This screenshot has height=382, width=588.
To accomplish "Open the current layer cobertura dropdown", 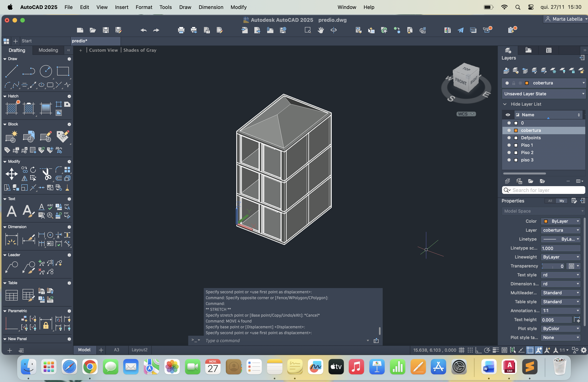I will pos(583,83).
